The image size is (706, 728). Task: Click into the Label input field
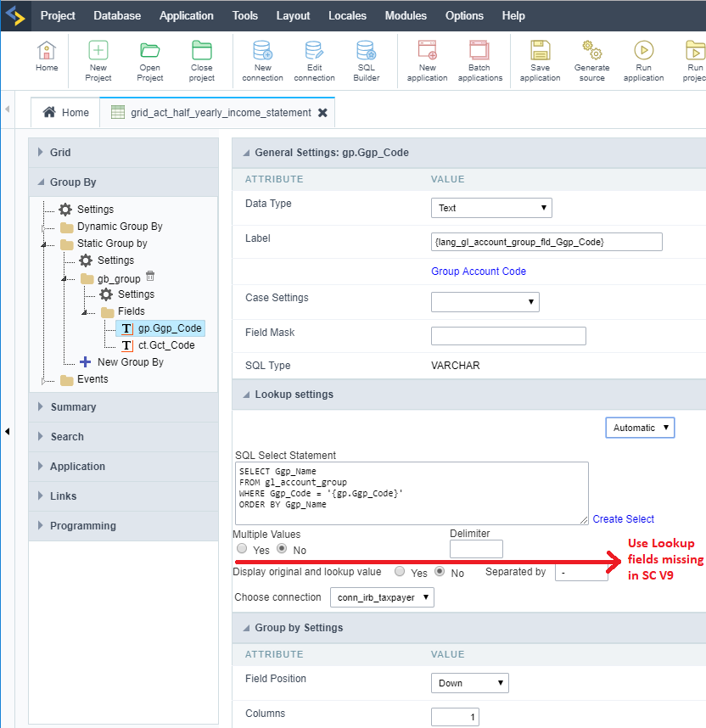pyautogui.click(x=546, y=242)
